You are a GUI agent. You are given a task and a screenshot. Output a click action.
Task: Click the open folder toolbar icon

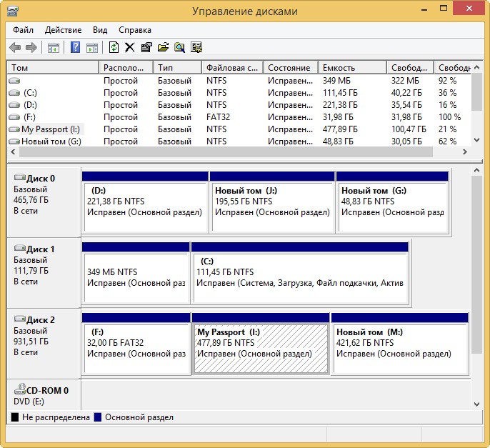[x=163, y=48]
